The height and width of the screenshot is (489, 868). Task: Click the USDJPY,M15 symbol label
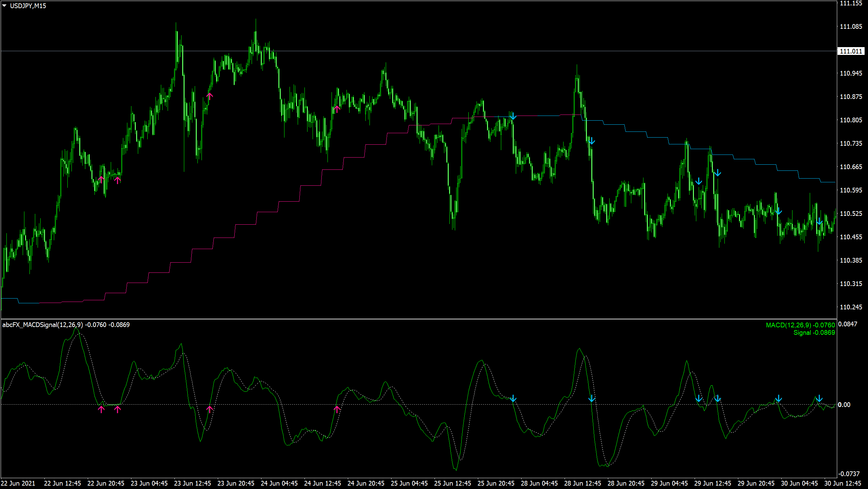click(28, 6)
